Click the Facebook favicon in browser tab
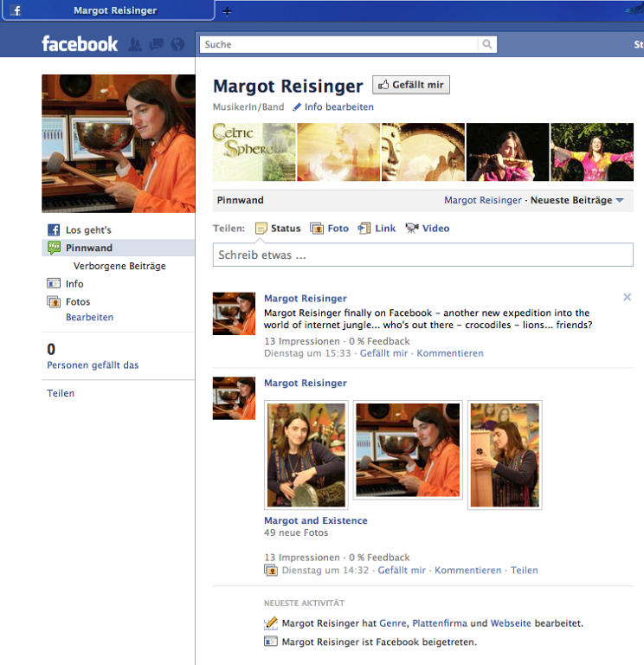Viewport: 644px width, 665px height. pyautogui.click(x=16, y=10)
